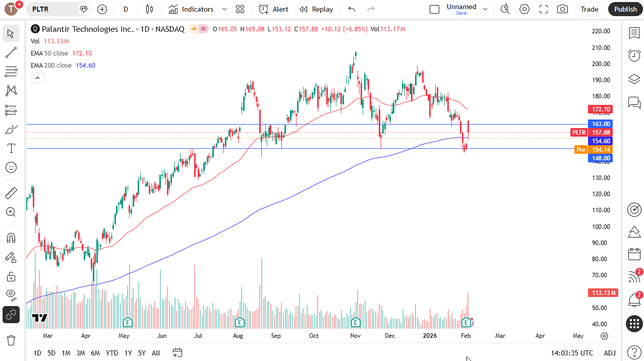This screenshot has height=361, width=644.
Task: Open the products grid menu
Action: [634, 324]
